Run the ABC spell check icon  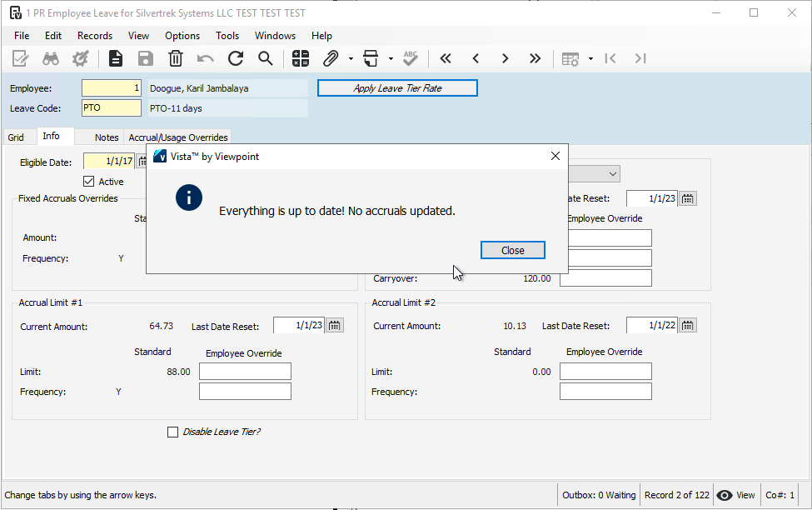(410, 58)
